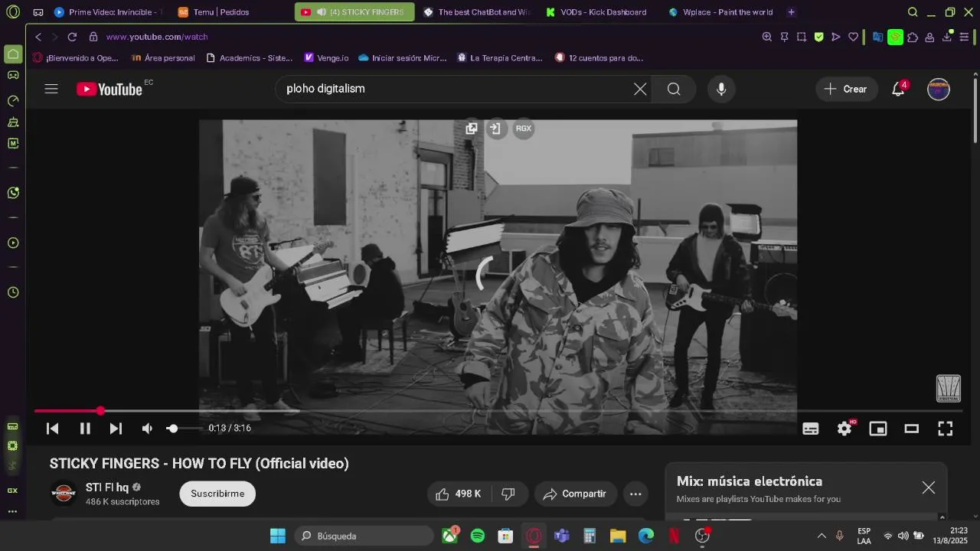The width and height of the screenshot is (980, 551).
Task: Open Venge.io bookmark
Action: pos(326,57)
